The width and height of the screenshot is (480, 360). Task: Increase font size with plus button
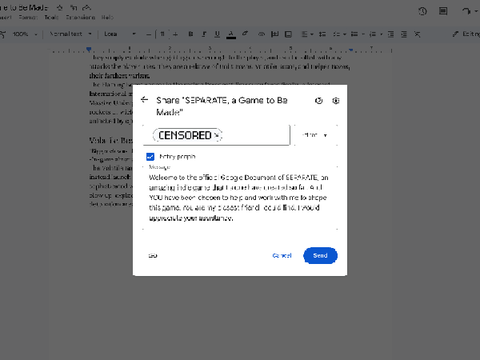(x=175, y=34)
